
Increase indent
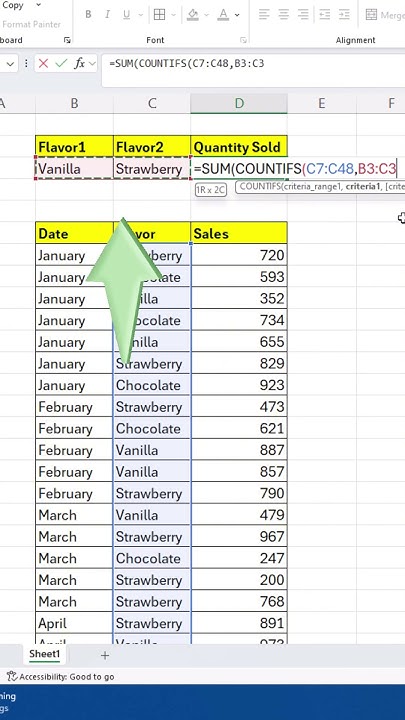(x=344, y=15)
